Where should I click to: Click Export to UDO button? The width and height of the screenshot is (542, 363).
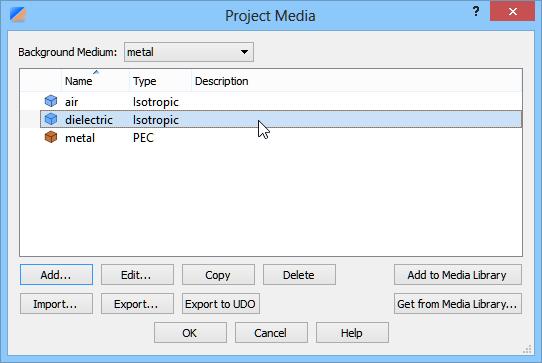tap(221, 304)
